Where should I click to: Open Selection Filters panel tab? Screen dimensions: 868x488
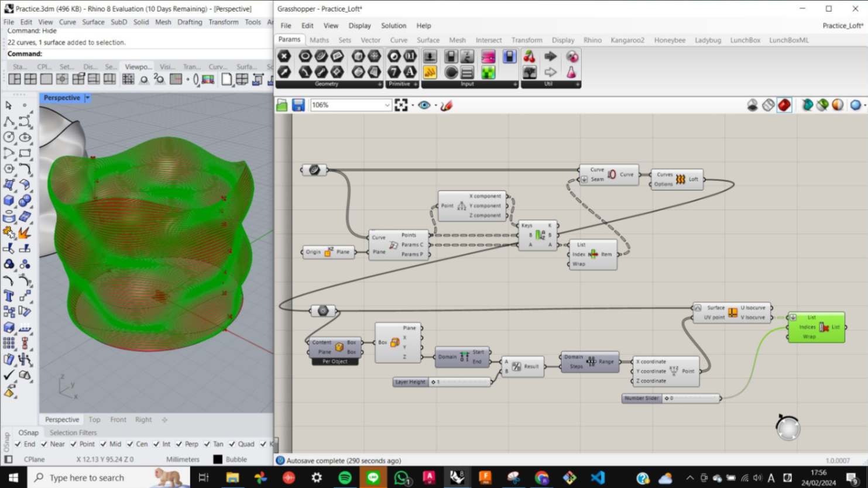coord(73,433)
